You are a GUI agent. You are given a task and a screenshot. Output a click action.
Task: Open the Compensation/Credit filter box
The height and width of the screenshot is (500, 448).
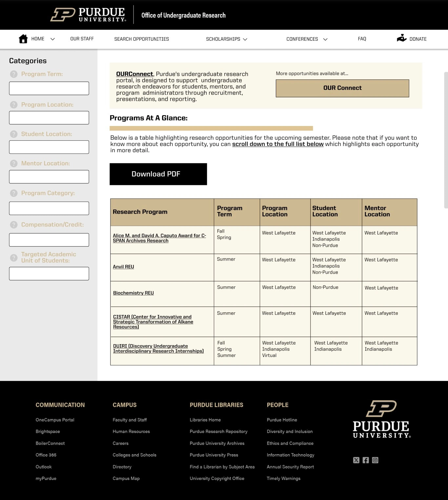coord(49,240)
